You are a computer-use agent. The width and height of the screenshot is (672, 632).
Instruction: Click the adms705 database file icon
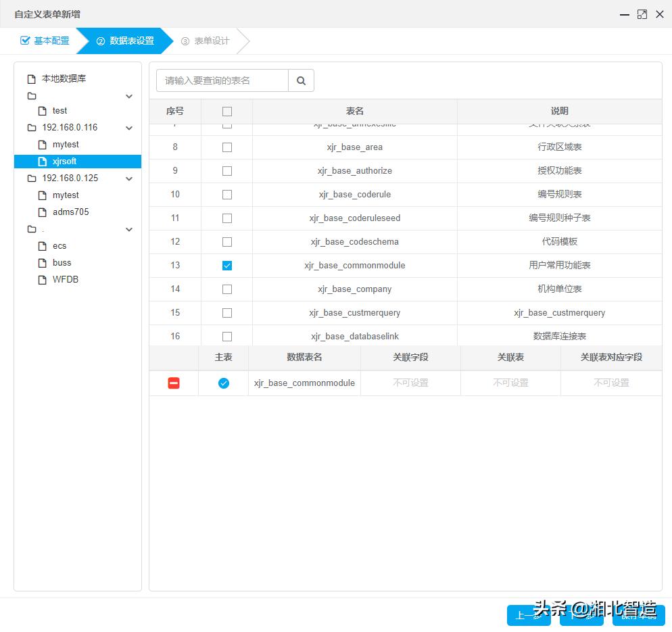(43, 212)
